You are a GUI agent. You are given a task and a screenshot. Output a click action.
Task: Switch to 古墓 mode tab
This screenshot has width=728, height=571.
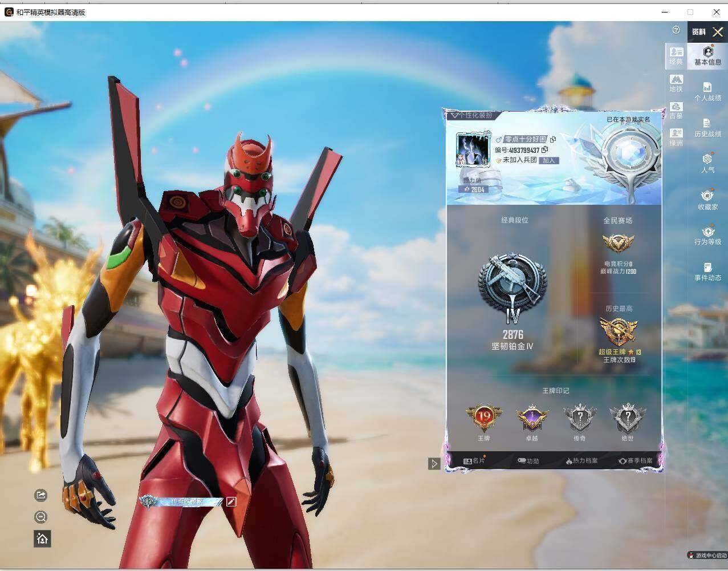tap(676, 111)
